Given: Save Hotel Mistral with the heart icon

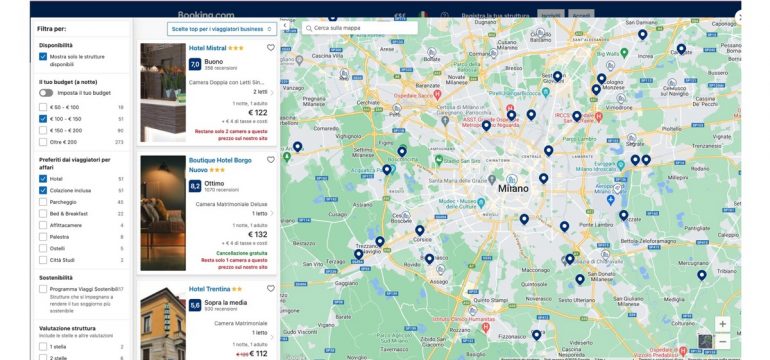Looking at the screenshot, I should point(271,48).
